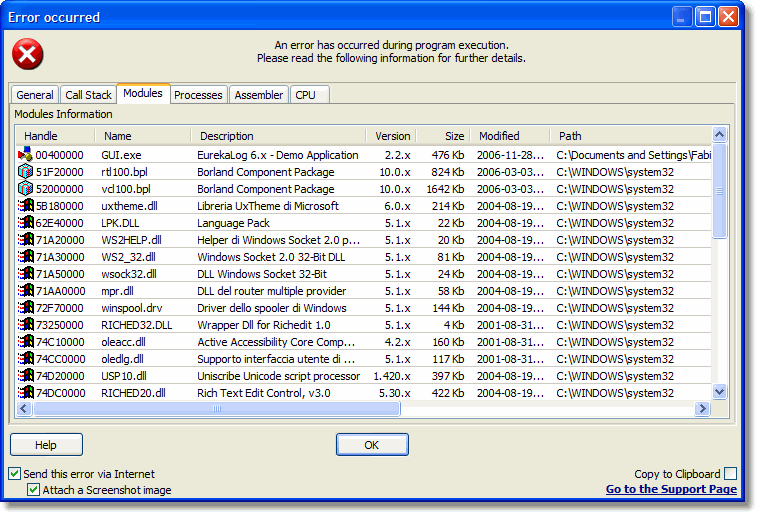Click the GUI.exe module icon

25,154
